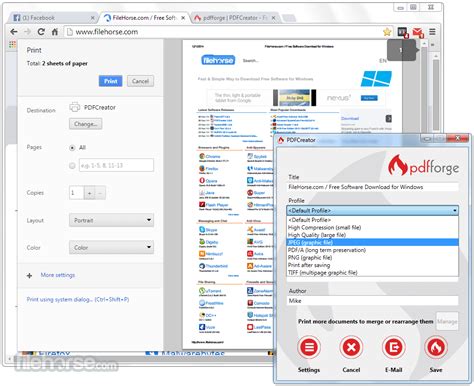The height and width of the screenshot is (386, 474).
Task: Click the blue Print button
Action: click(111, 81)
